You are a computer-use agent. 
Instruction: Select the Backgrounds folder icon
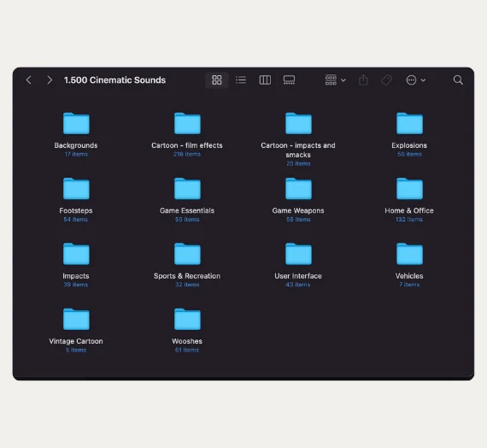(x=76, y=123)
